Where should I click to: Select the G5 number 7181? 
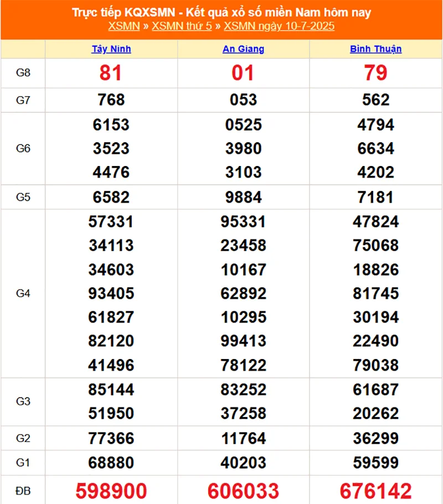[375, 197]
